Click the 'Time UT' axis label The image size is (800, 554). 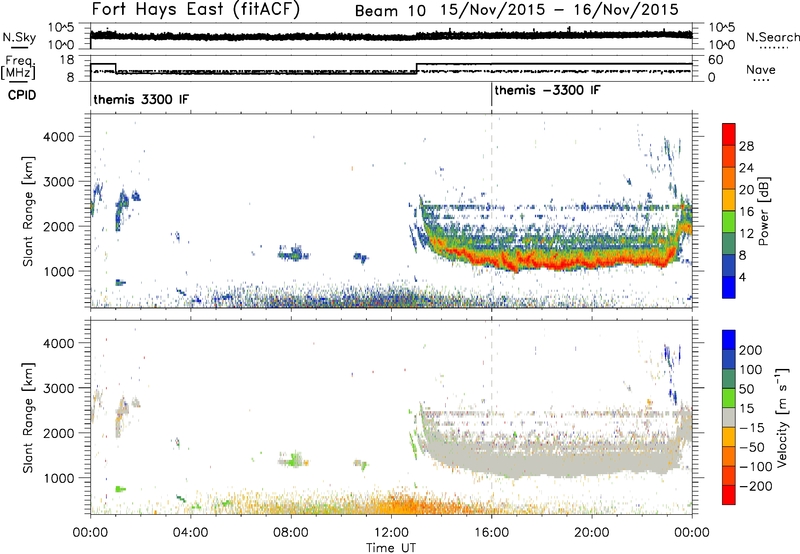pyautogui.click(x=391, y=548)
